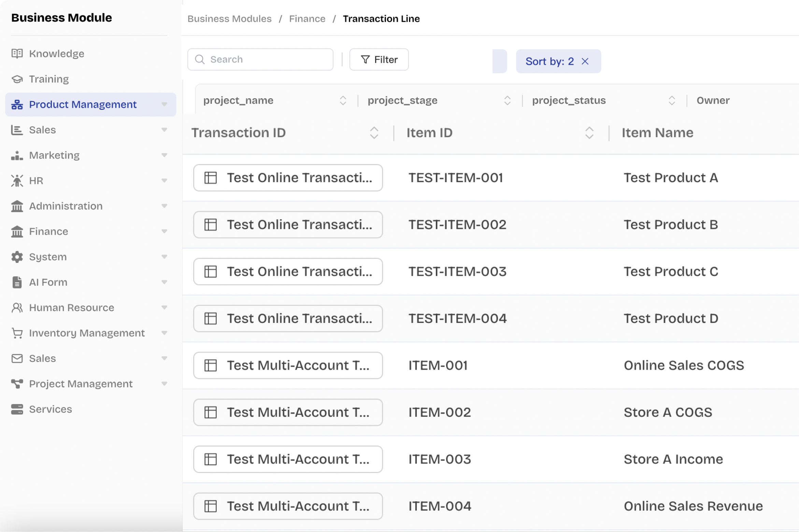Click the Knowledge book icon

coord(17,54)
